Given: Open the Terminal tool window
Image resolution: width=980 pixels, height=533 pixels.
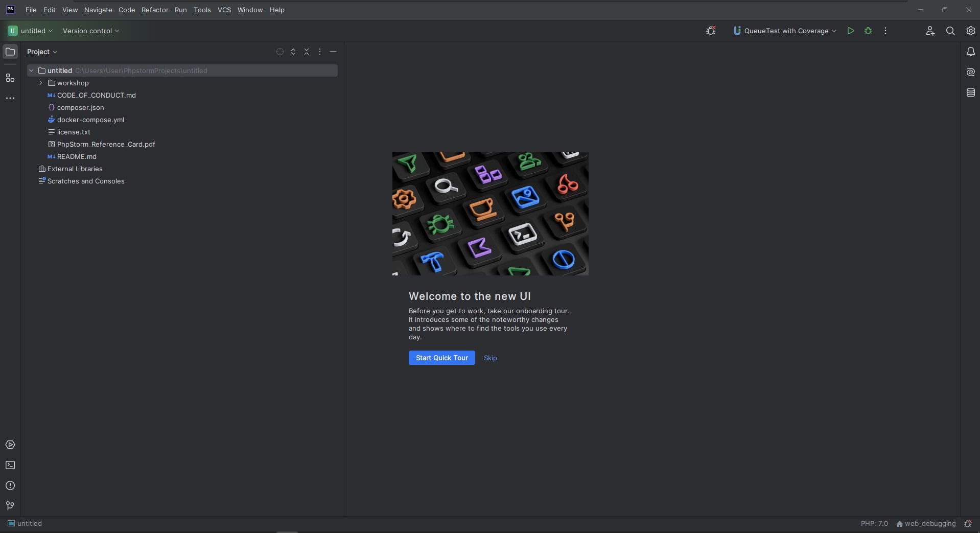Looking at the screenshot, I should click(x=10, y=466).
